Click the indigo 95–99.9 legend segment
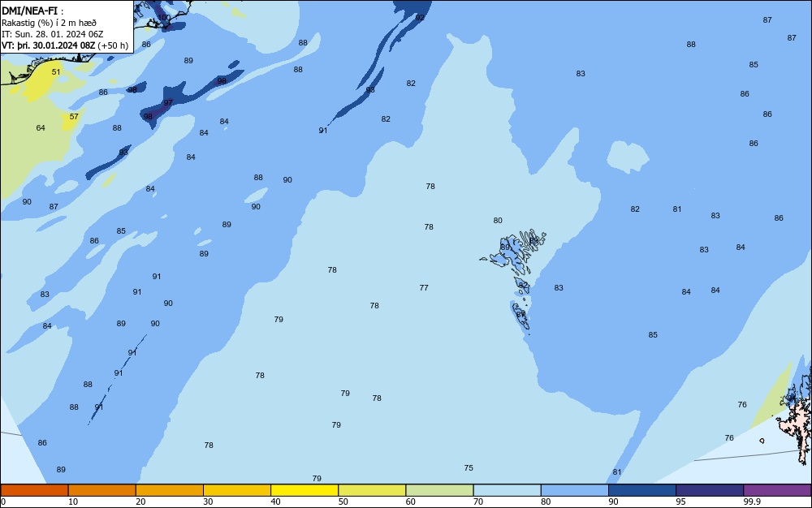This screenshot has height=508, width=812. [x=710, y=490]
